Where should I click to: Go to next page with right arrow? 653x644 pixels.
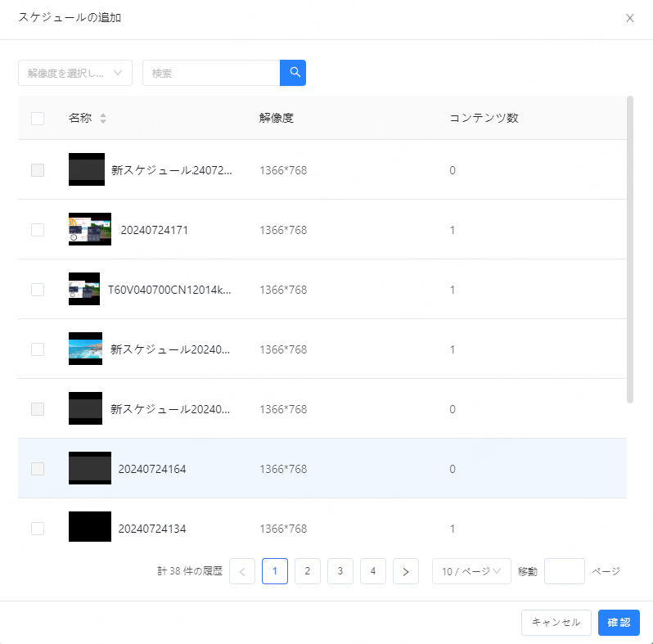click(406, 571)
